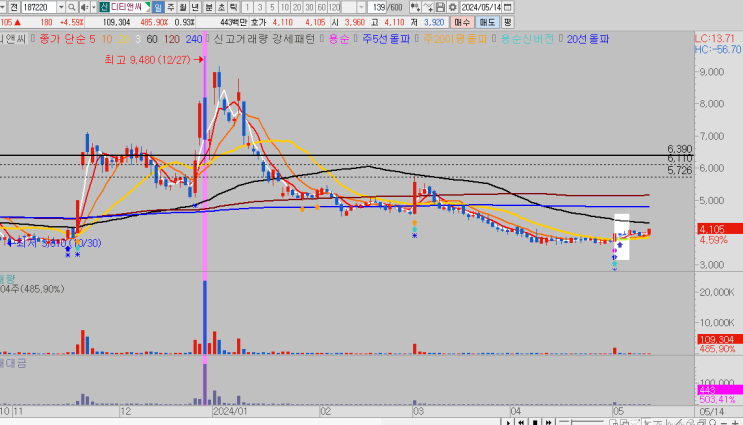Click the chart zoom slider track
The image size is (743, 425).
[582, 422]
